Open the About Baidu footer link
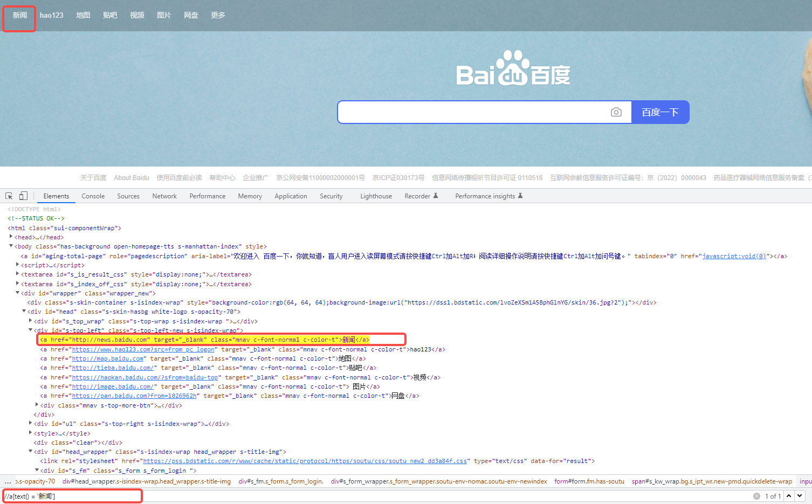 click(132, 177)
